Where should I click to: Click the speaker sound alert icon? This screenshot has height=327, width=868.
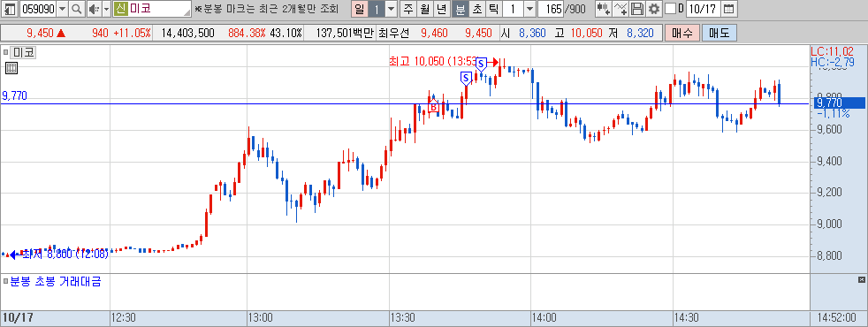click(94, 9)
